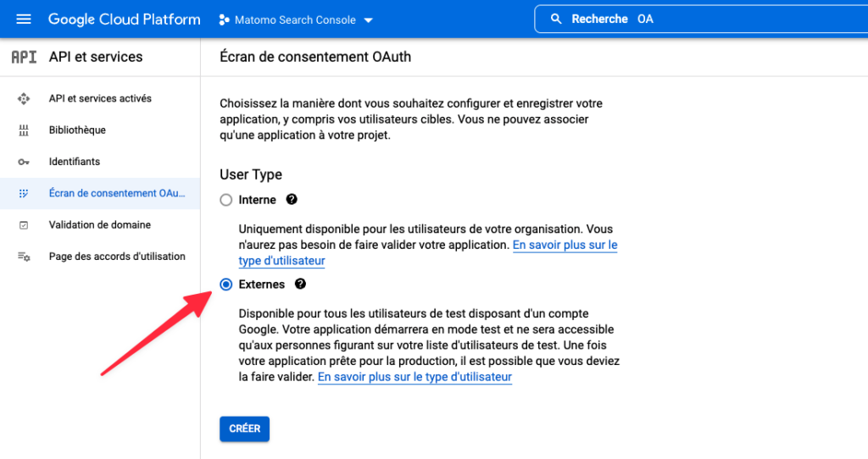Open the Externes 'En savoir plus' link
Image resolution: width=868 pixels, height=459 pixels.
pyautogui.click(x=415, y=377)
